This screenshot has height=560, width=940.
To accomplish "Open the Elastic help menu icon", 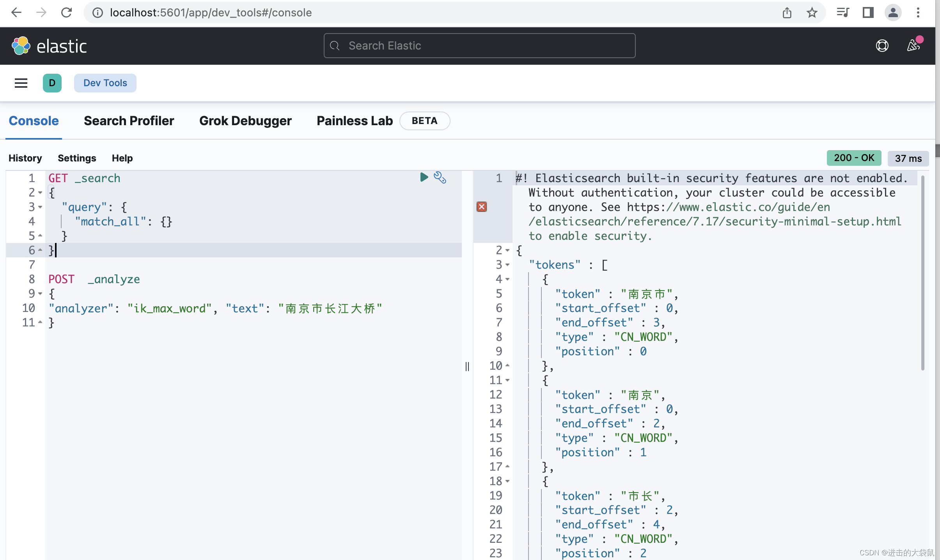I will 882,46.
